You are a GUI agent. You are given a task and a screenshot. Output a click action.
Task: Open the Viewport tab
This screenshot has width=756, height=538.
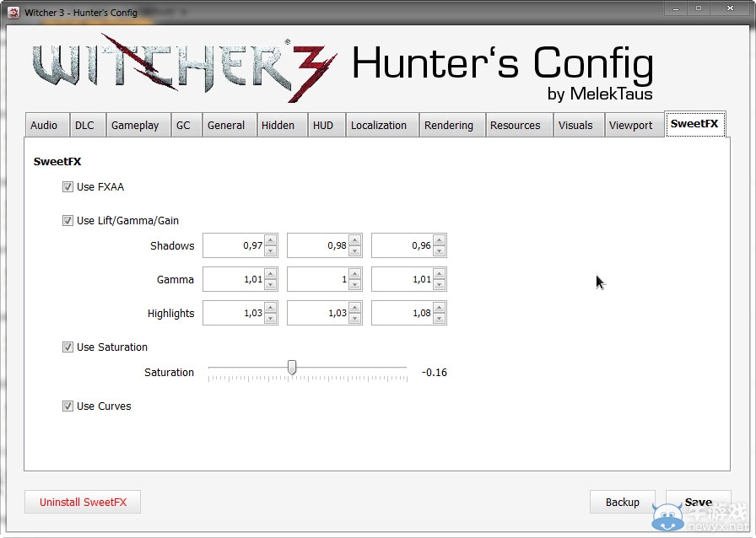[634, 126]
